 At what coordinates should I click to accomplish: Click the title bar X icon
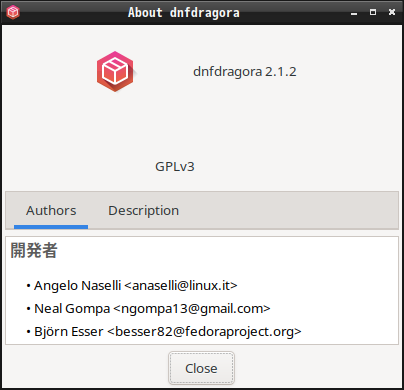coord(392,12)
